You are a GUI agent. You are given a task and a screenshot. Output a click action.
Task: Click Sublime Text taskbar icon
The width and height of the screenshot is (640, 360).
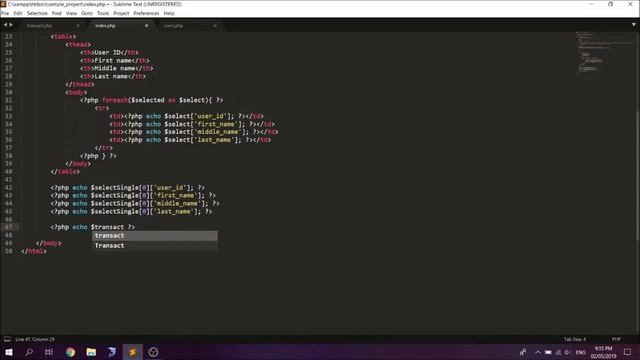pyautogui.click(x=133, y=352)
